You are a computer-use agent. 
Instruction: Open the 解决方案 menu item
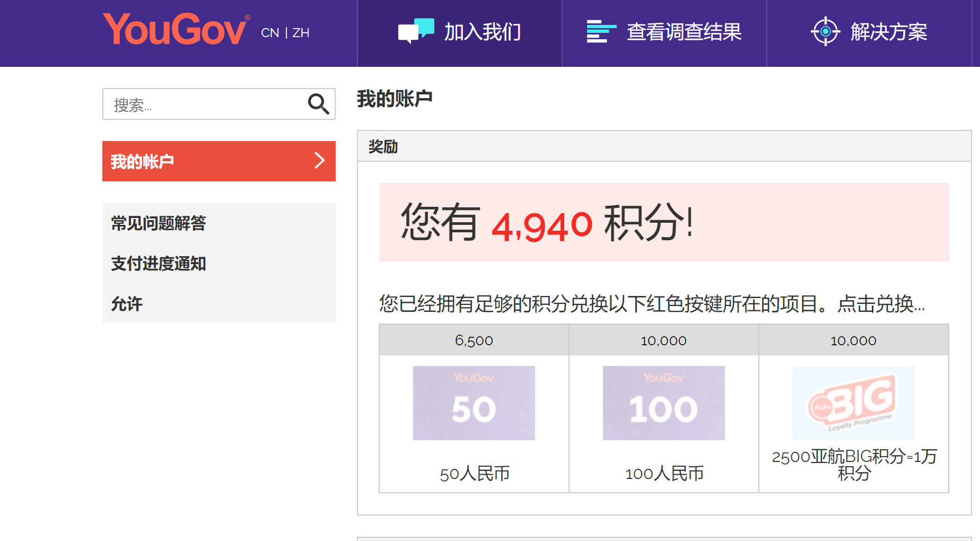tap(889, 32)
